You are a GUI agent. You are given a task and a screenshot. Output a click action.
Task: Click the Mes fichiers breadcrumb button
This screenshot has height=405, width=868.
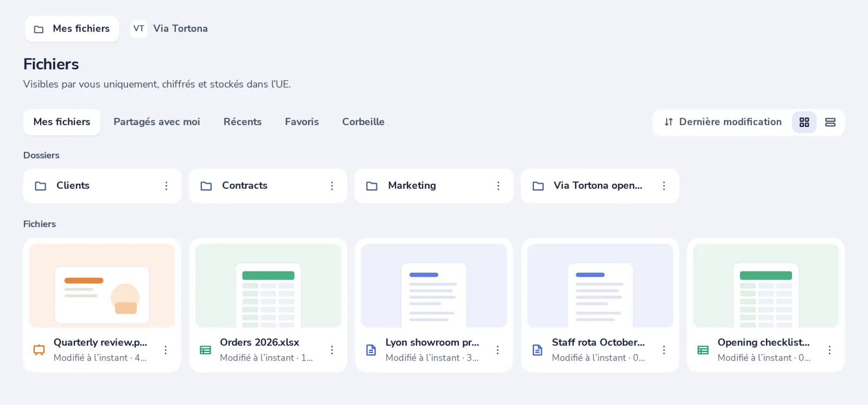[x=72, y=29]
